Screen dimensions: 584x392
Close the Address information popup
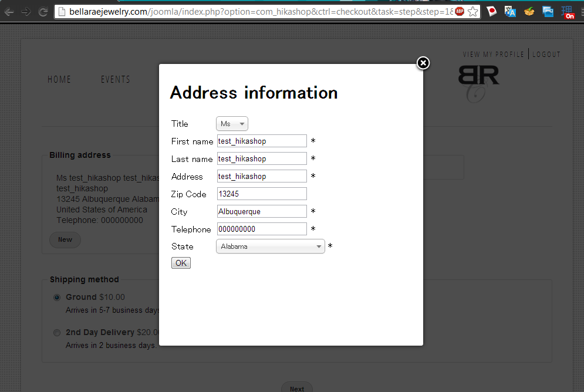click(x=423, y=63)
